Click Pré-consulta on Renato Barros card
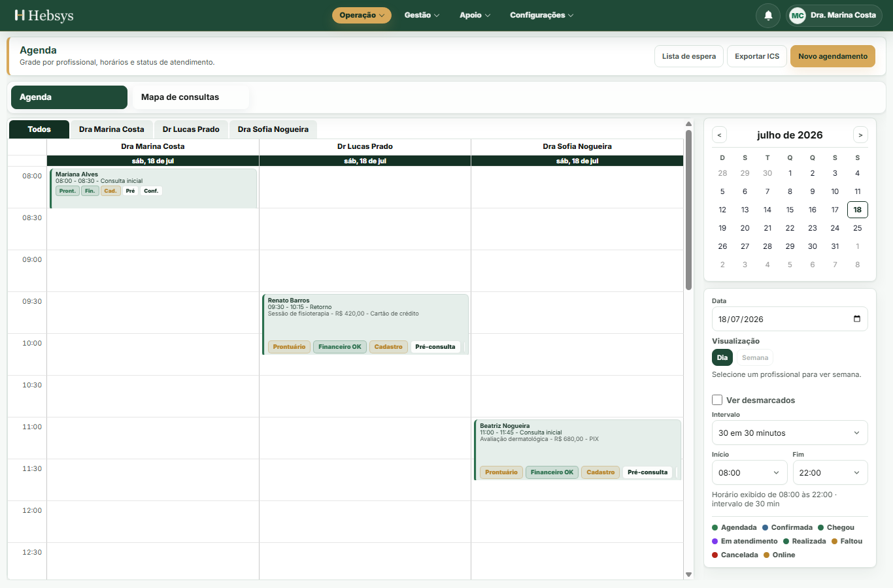This screenshot has height=588, width=893. tap(435, 347)
